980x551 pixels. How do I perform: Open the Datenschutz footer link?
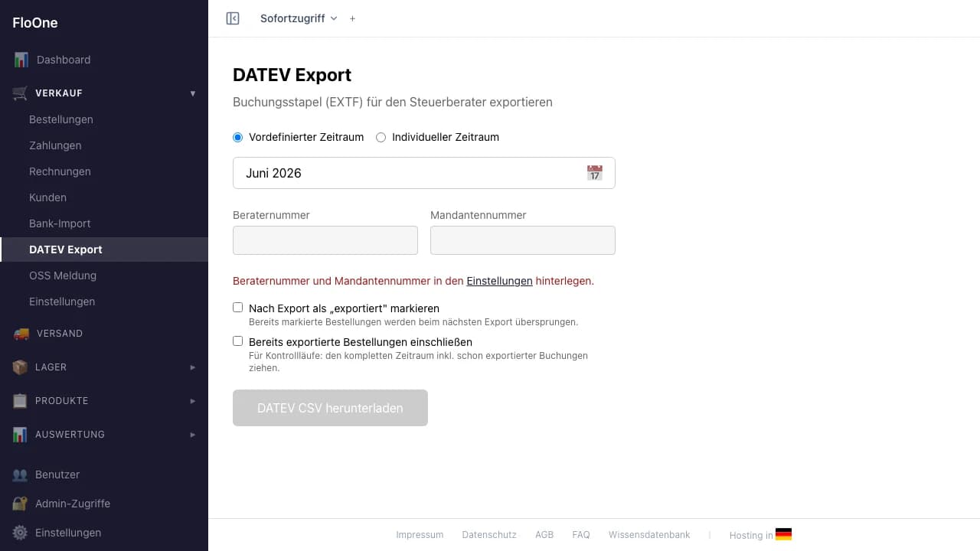489,535
